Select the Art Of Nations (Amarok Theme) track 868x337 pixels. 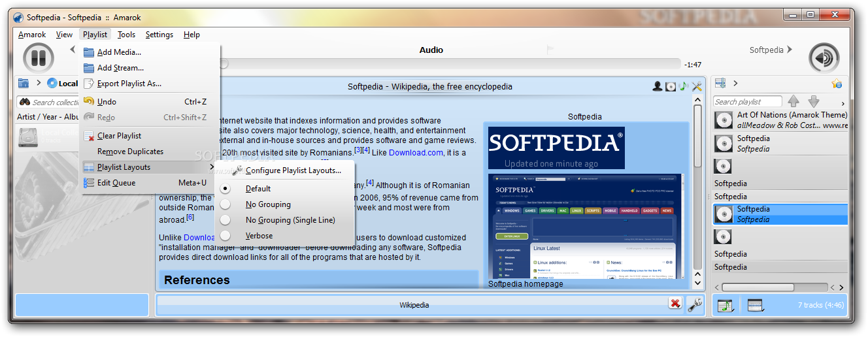(x=780, y=120)
